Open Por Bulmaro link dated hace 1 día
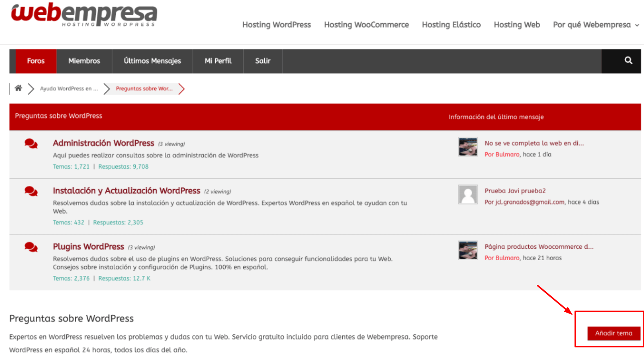 coord(502,154)
